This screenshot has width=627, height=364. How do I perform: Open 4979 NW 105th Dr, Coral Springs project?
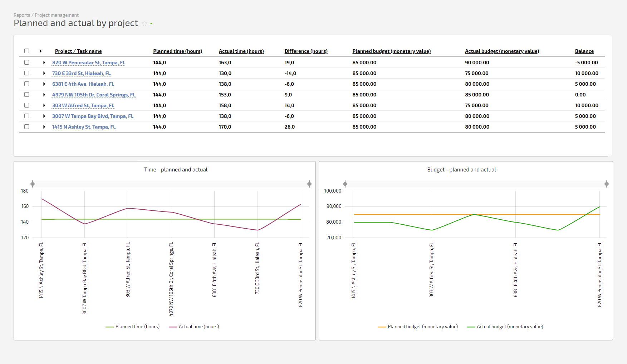(94, 95)
